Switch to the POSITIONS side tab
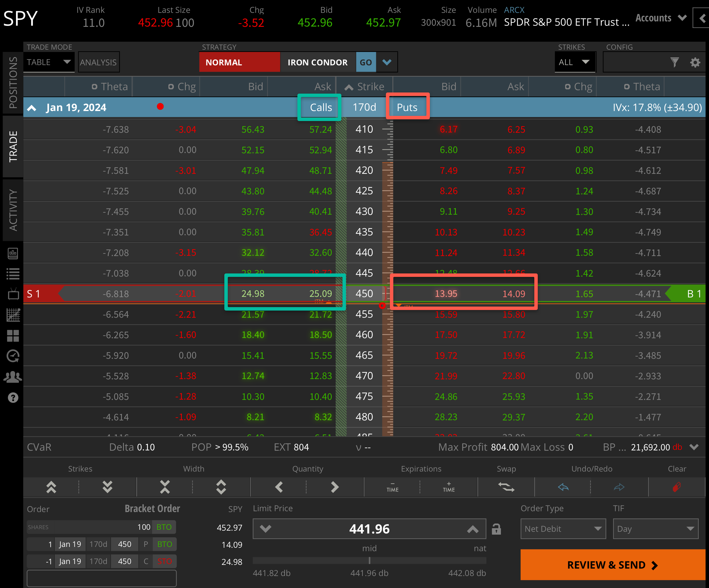Viewport: 709px width, 588px height. 13,82
